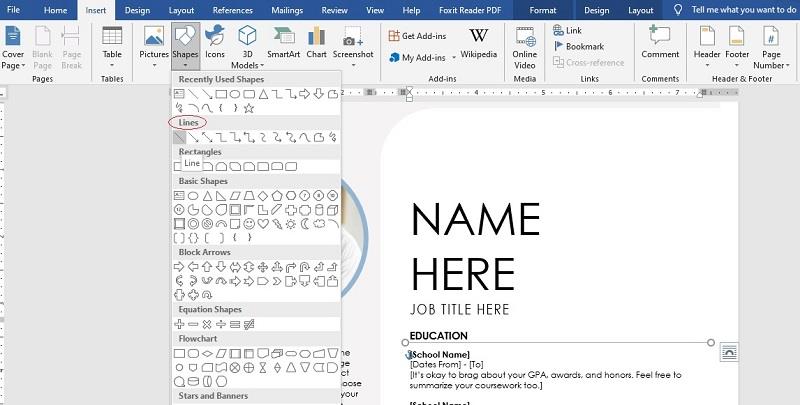
Task: Insert a SmartArt graphic
Action: (283, 44)
